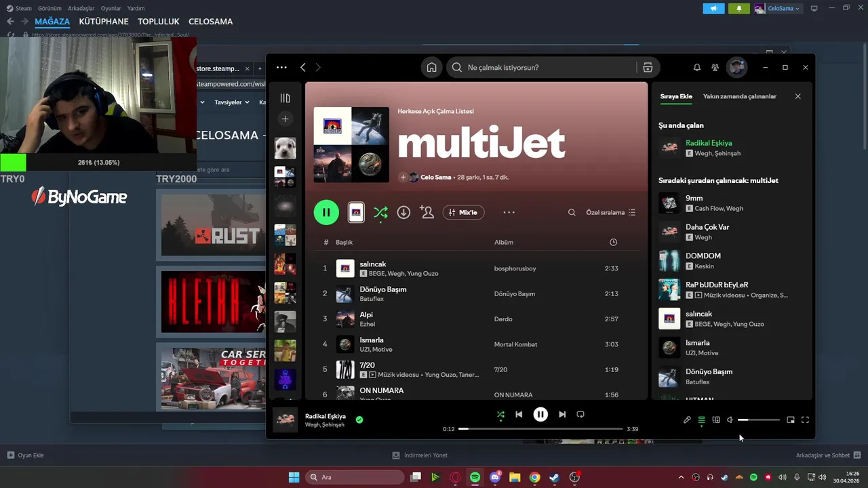
Task: Select Daha Çok Var in queue
Action: pos(731,232)
